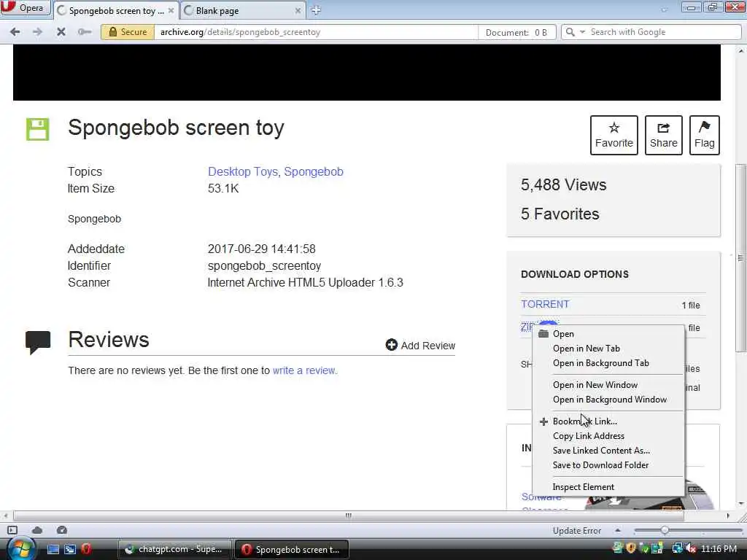
Task: Choose Open in Background Tab
Action: point(608,363)
